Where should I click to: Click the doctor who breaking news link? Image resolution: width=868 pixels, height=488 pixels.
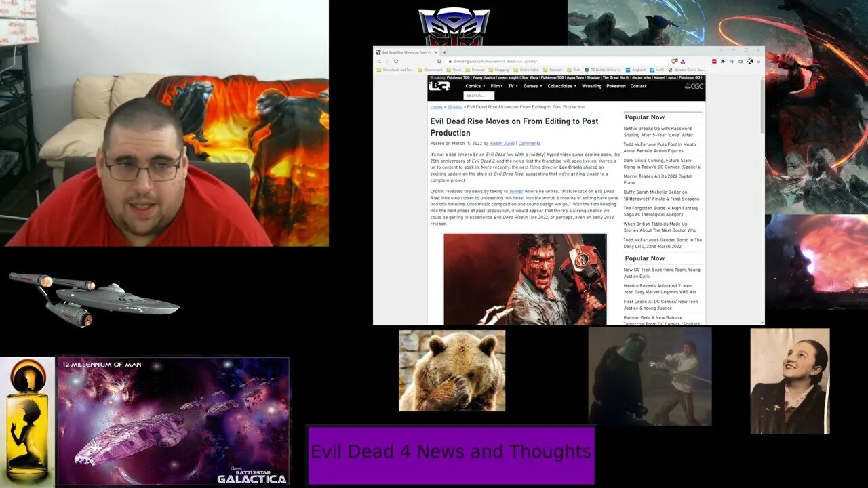tap(642, 78)
